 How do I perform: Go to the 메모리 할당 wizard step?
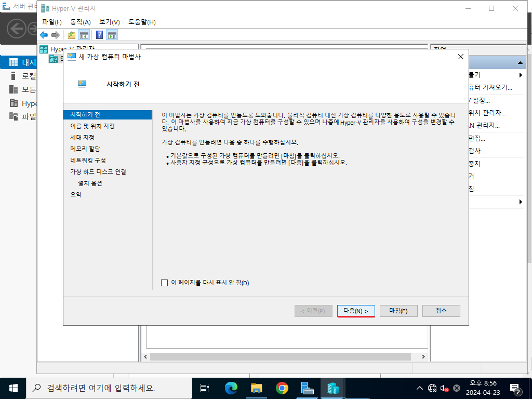tap(85, 149)
